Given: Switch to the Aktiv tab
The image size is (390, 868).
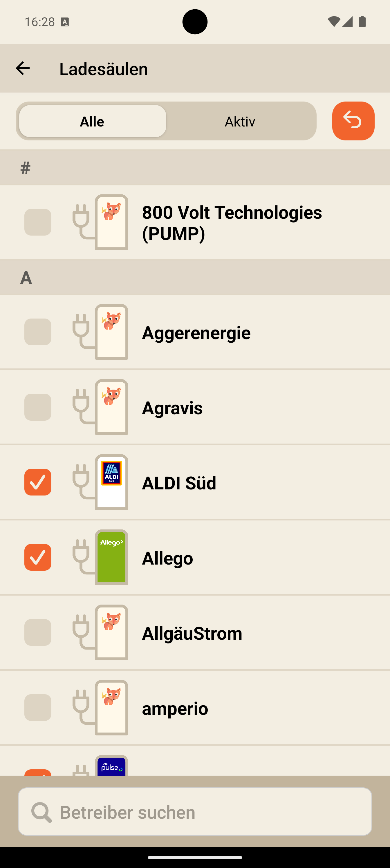Looking at the screenshot, I should 240,121.
